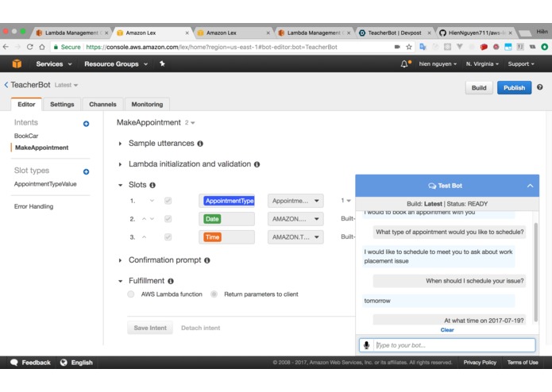552x392 pixels.
Task: Open Error Handling settings
Action: point(33,206)
